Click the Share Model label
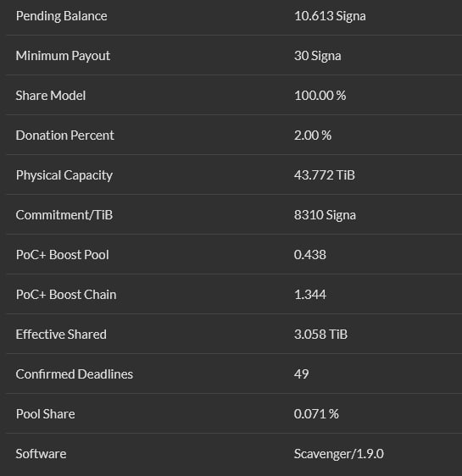Viewport: 462px width, 476px height. click(50, 96)
